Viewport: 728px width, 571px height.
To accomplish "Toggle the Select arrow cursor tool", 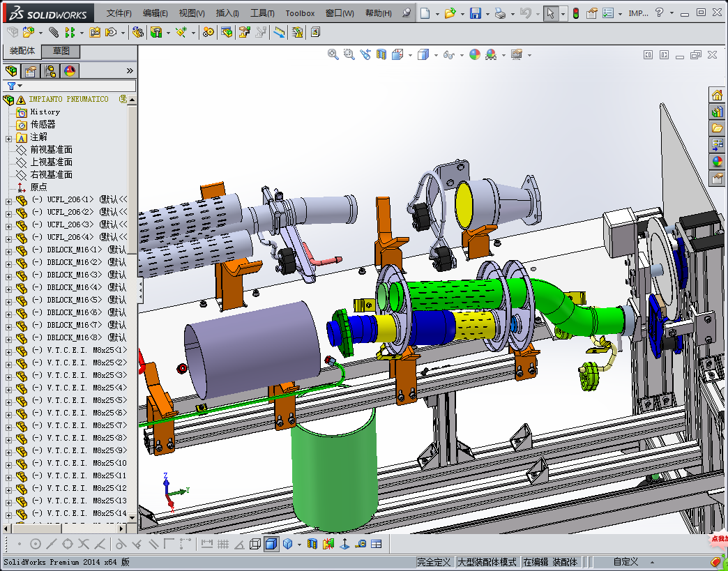I will [x=550, y=13].
